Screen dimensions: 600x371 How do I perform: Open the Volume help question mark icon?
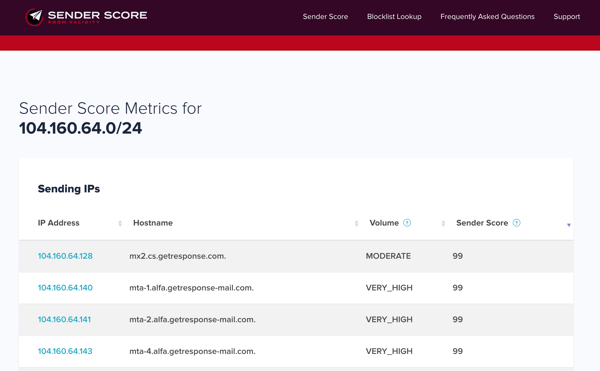pos(407,223)
